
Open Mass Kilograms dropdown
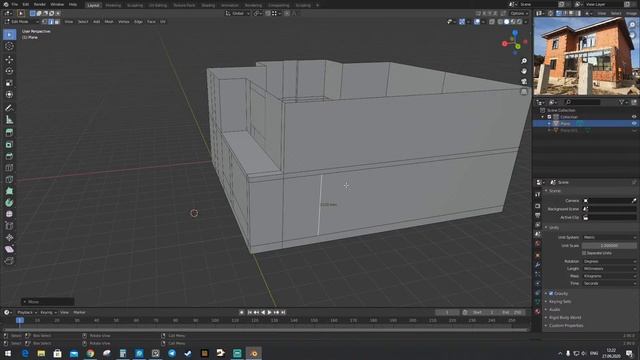609,276
